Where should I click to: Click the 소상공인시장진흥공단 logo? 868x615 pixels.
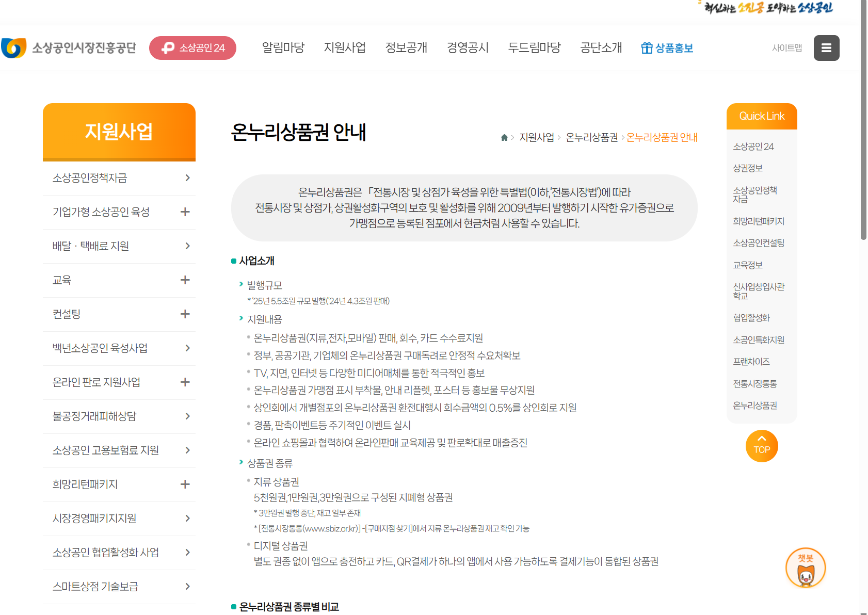pyautogui.click(x=69, y=48)
